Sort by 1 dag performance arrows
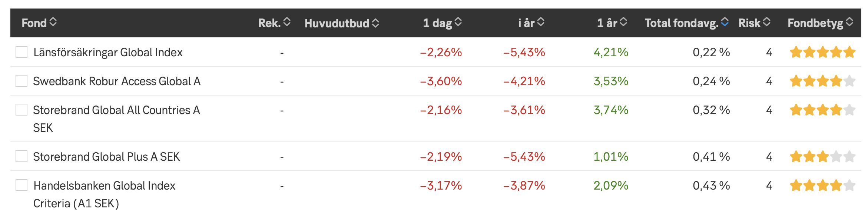 [x=458, y=22]
